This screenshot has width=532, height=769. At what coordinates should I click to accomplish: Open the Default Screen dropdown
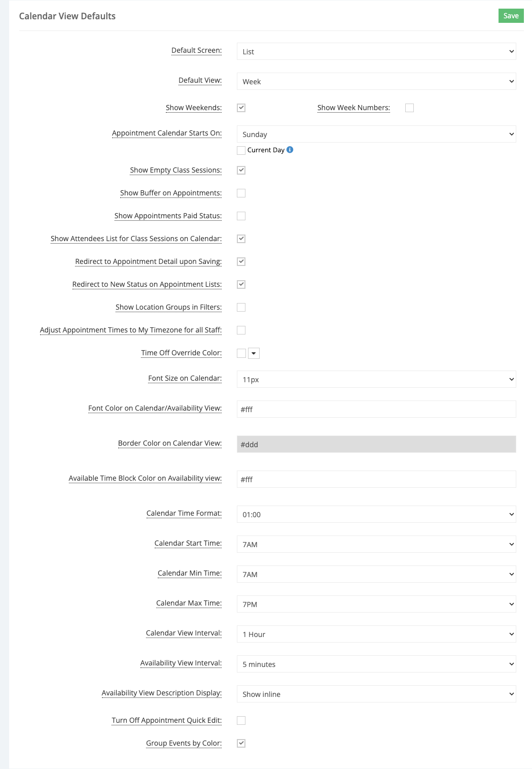(x=375, y=51)
